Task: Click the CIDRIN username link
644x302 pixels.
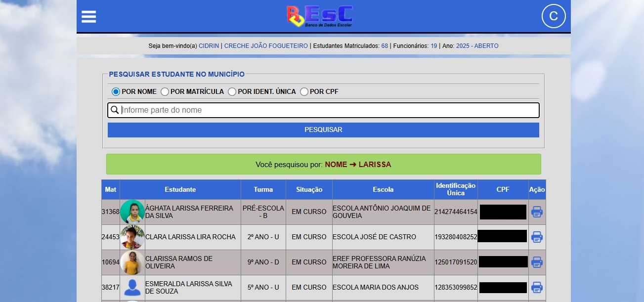Action: [x=209, y=46]
